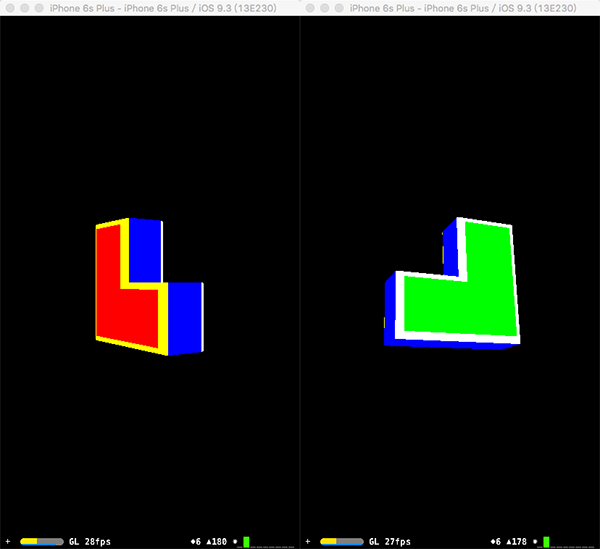The height and width of the screenshot is (549, 600).
Task: Click the GL 27fps readout
Action: coord(390,541)
